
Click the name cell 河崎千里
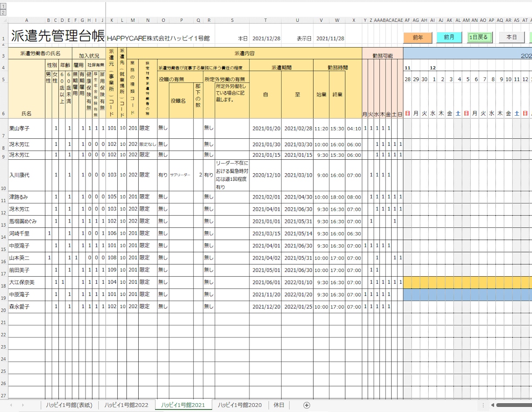27,233
